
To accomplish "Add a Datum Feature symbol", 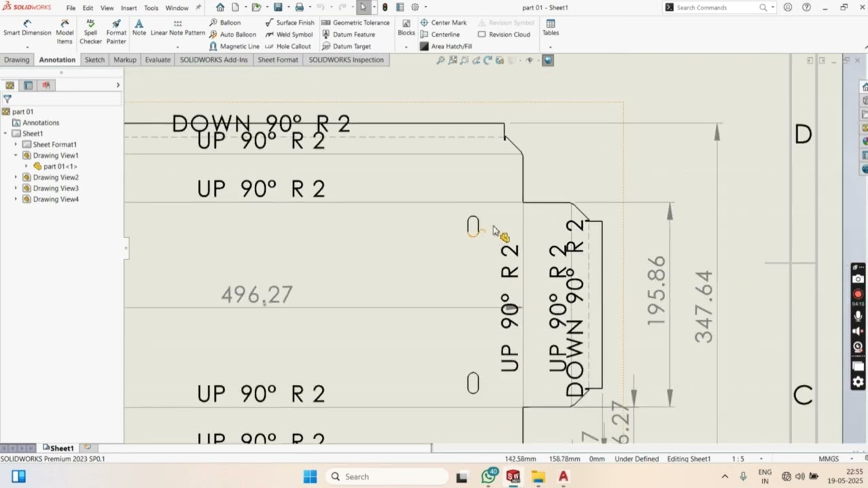I will tap(348, 35).
